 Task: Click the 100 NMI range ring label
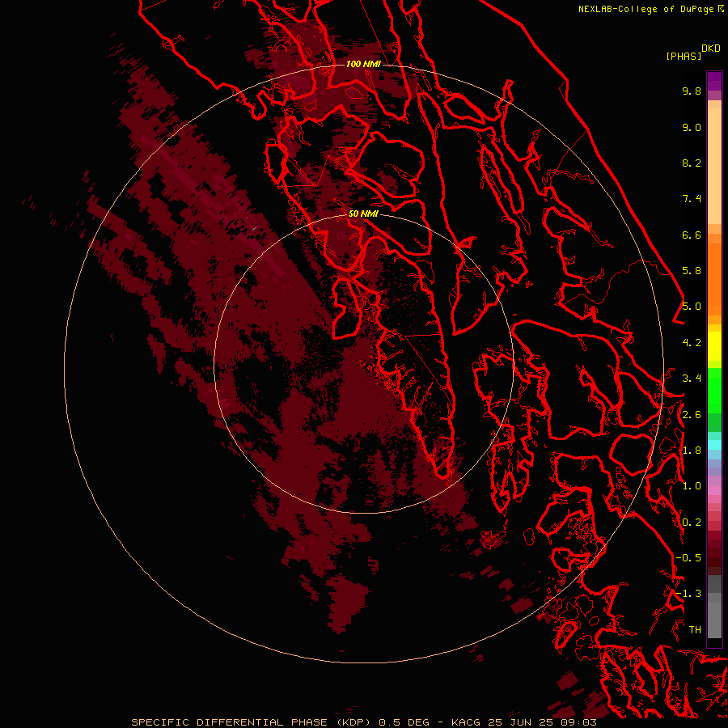[363, 64]
